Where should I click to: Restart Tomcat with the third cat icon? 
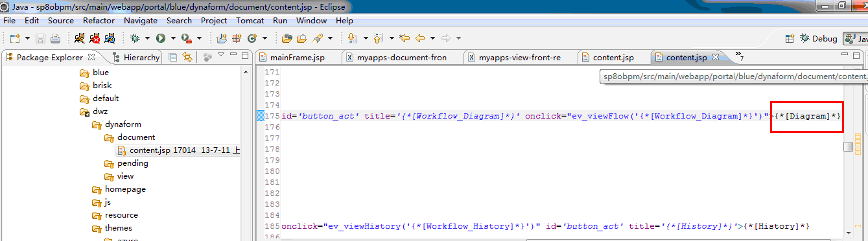110,38
